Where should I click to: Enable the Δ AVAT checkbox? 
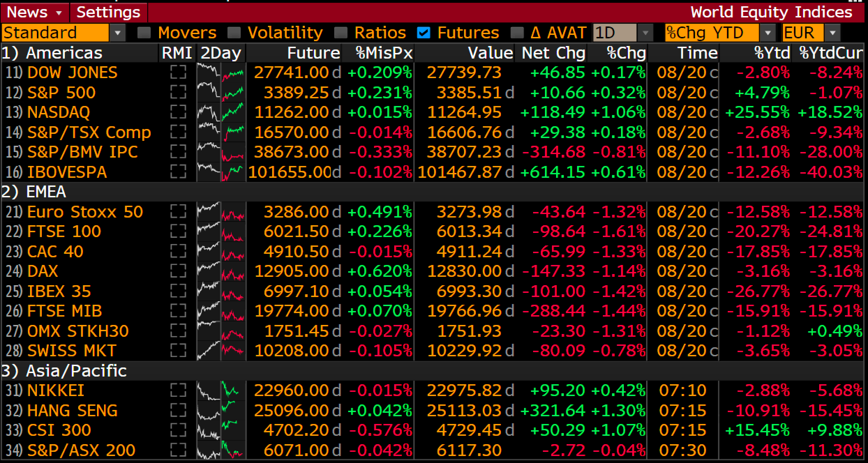pyautogui.click(x=517, y=33)
